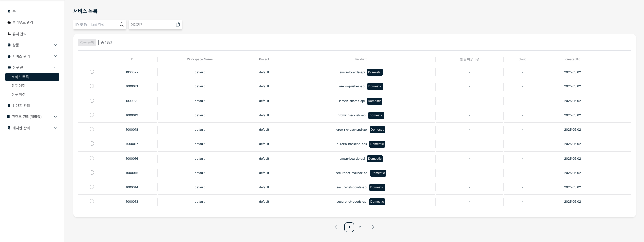
Task: Click the 컨텐츠 관리(개발중) sidebar icon
Action: click(x=9, y=117)
